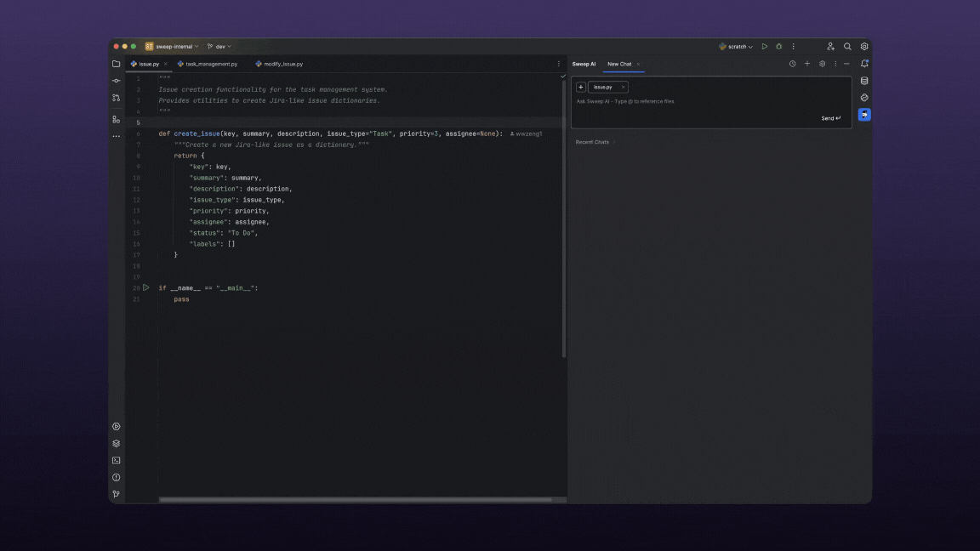This screenshot has height=551, width=980.
Task: Click the "labels": [] line
Action: [x=213, y=244]
